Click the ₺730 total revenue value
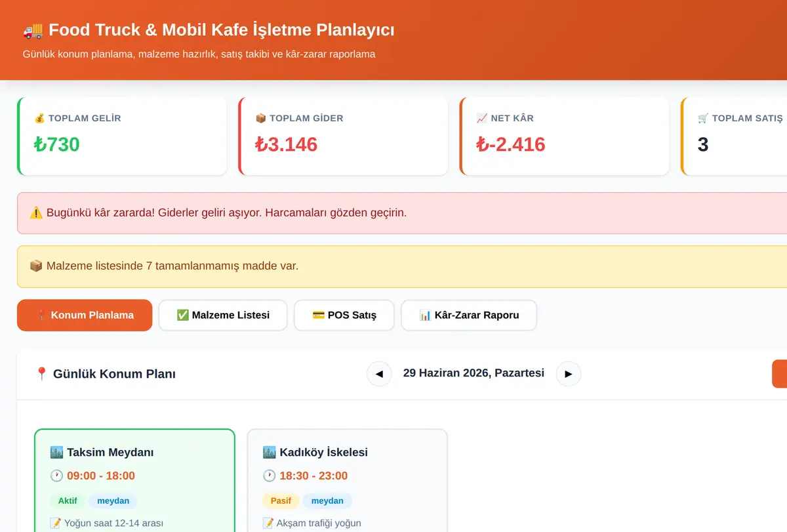This screenshot has width=787, height=532. coord(57,144)
